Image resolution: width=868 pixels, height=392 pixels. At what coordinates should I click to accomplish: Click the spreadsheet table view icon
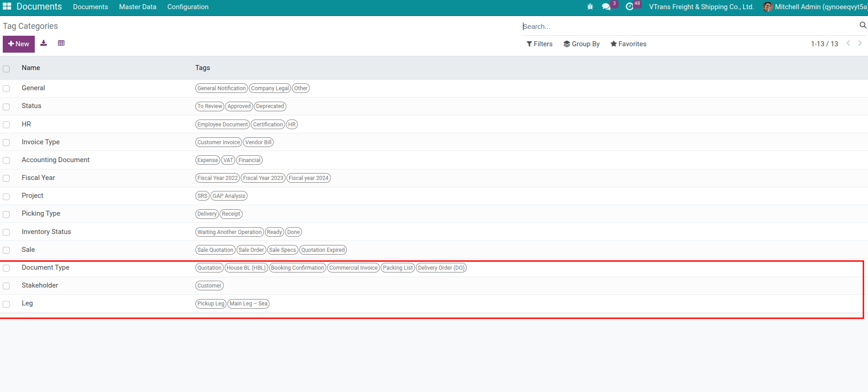click(61, 44)
